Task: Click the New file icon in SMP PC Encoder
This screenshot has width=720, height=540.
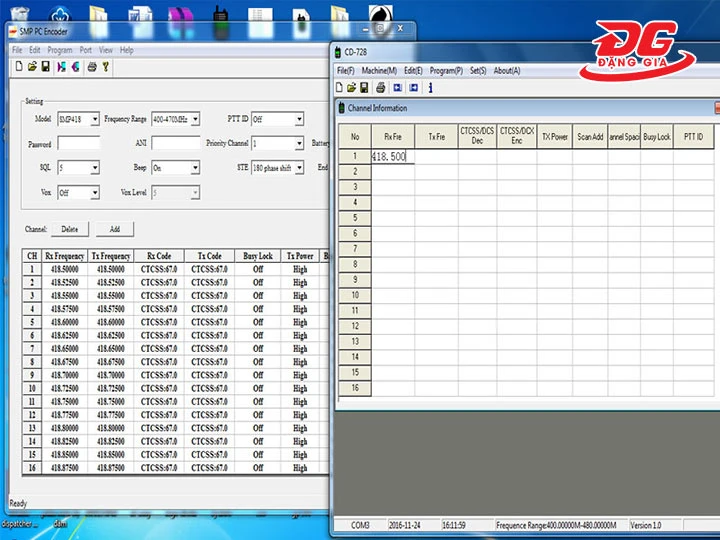Action: coord(19,67)
